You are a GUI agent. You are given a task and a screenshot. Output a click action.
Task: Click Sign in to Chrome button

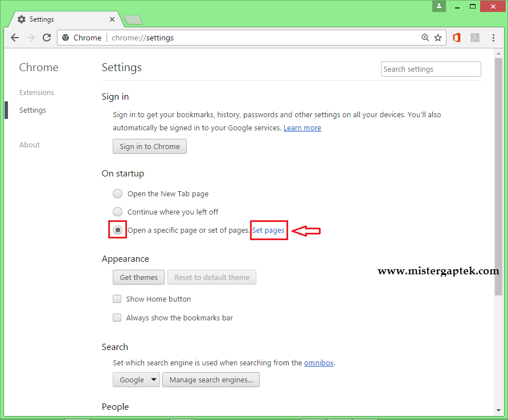(150, 146)
